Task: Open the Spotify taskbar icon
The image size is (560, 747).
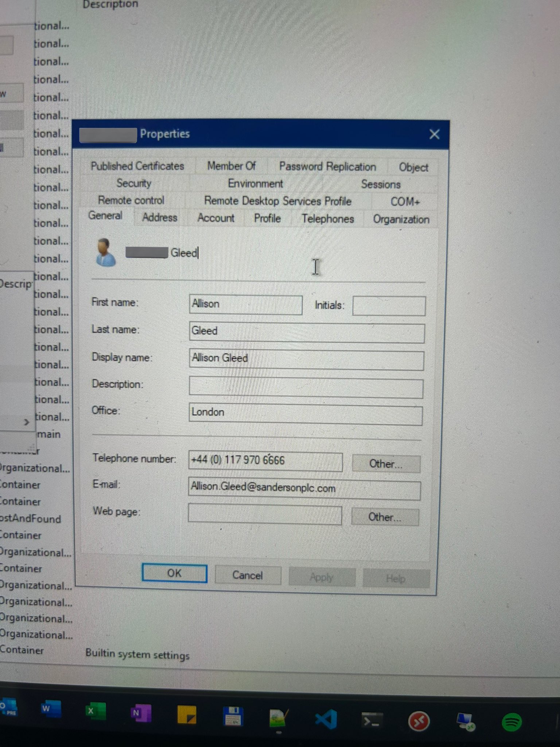Action: [512, 722]
